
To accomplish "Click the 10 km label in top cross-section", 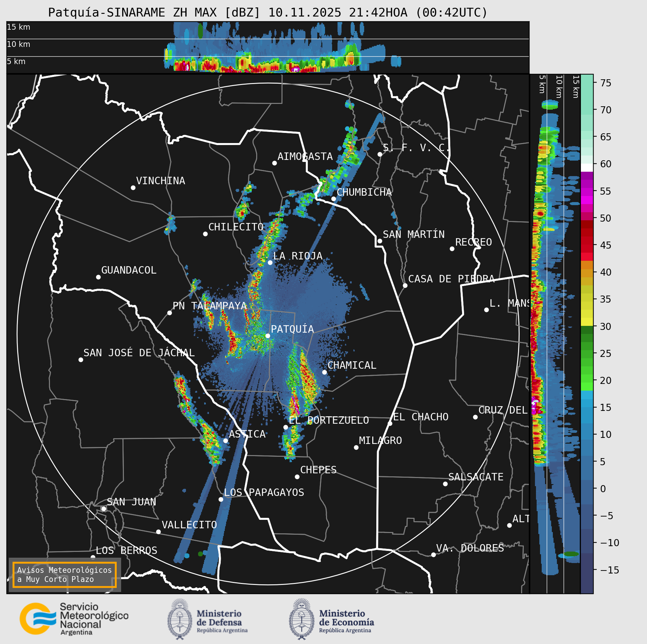I will tap(19, 44).
